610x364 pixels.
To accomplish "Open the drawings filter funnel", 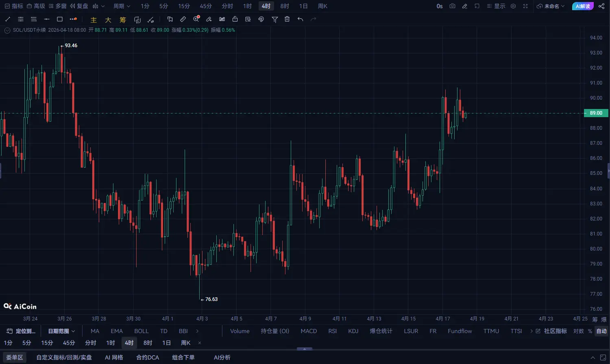I will pos(275,19).
